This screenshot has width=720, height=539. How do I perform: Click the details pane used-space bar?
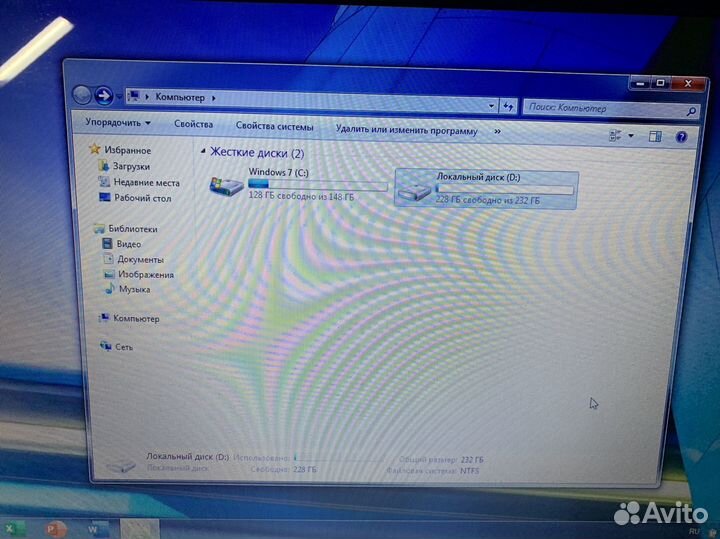pyautogui.click(x=338, y=458)
